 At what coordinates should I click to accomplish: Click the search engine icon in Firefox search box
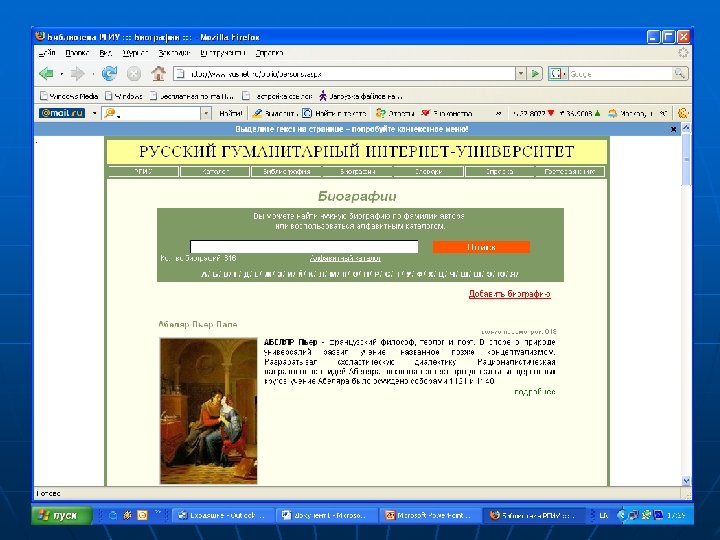click(x=556, y=73)
